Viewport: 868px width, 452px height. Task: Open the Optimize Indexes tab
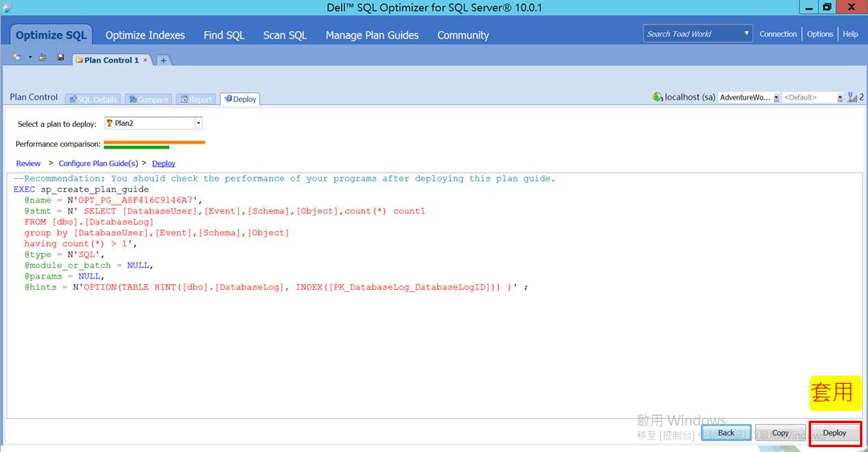click(x=145, y=35)
